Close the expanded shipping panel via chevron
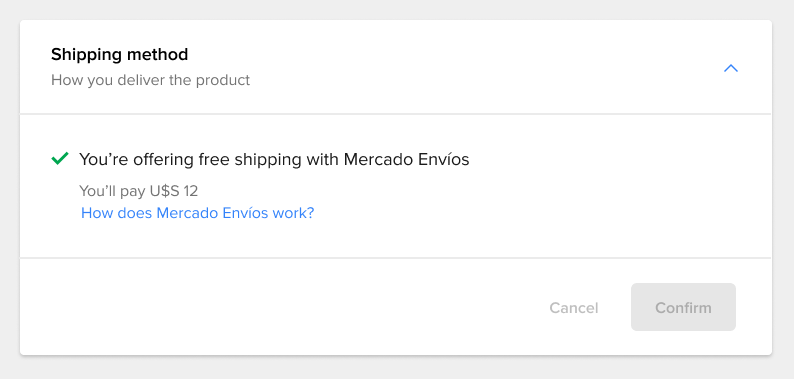 click(731, 68)
